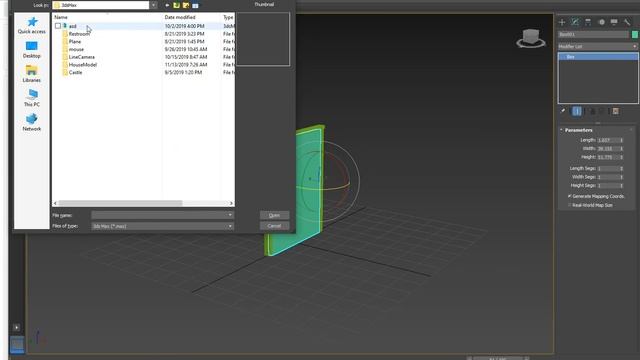Screen dimensions: 640x360
Task: Click the file list left scroll arrow
Action: [55, 203]
